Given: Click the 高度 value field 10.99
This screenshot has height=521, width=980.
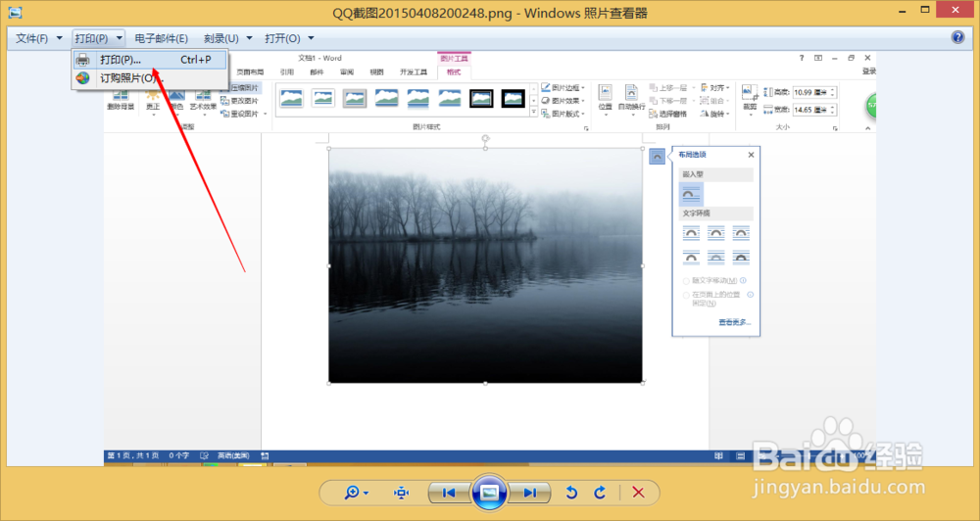Looking at the screenshot, I should click(814, 92).
